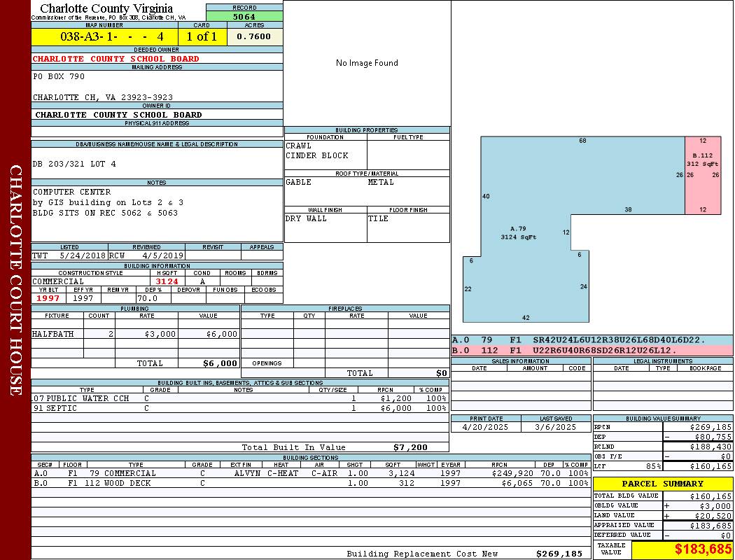The width and height of the screenshot is (735, 560).
Task: Click WOOD DECK RPCN $6,065
Action: (517, 483)
